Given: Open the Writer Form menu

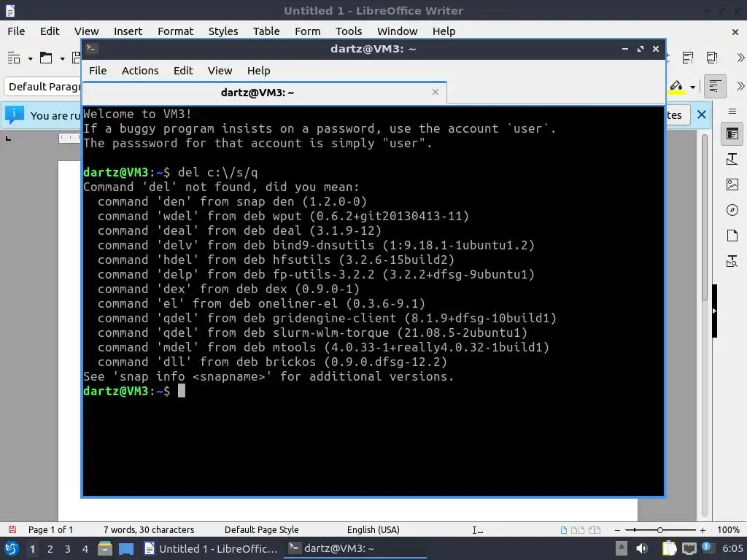Looking at the screenshot, I should coord(307,31).
